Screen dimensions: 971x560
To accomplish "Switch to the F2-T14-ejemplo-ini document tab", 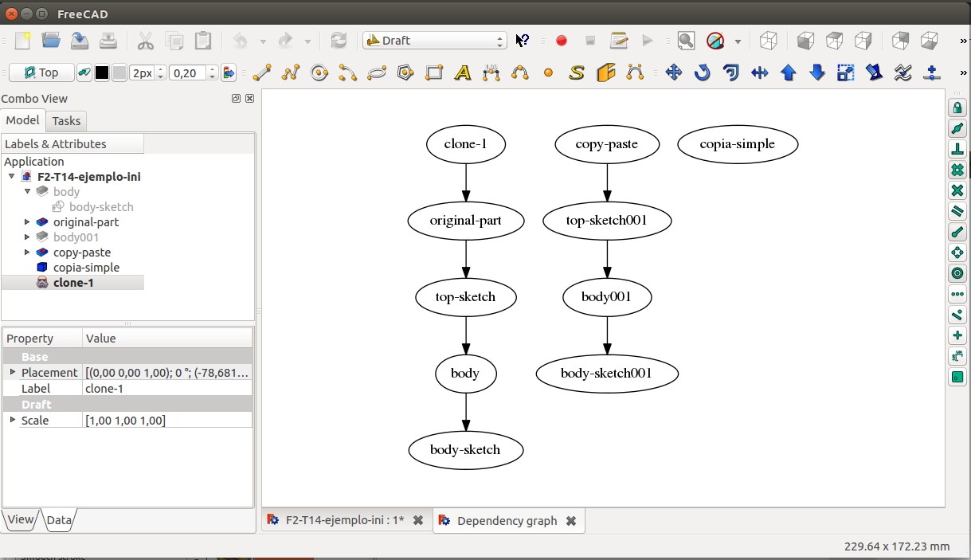I will click(x=345, y=520).
